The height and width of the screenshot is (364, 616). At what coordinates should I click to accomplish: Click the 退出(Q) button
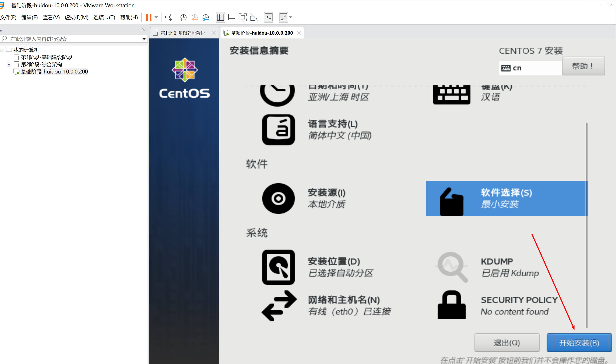[507, 342]
